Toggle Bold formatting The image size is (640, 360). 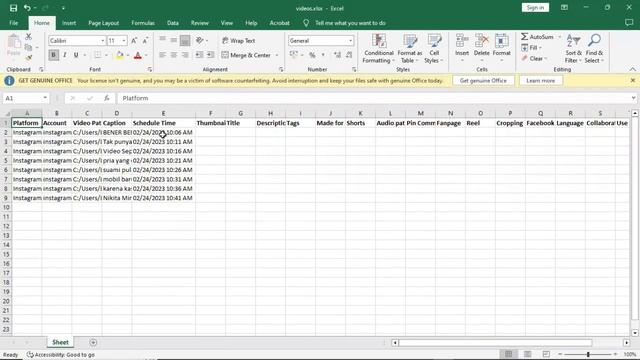(53, 55)
